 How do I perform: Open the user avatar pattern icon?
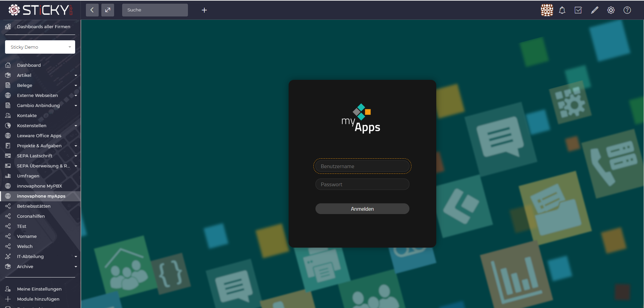(x=547, y=10)
